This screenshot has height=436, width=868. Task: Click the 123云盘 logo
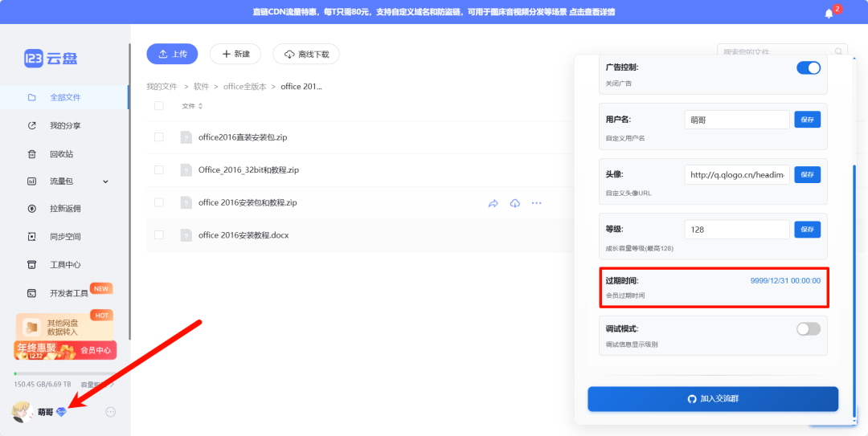point(51,59)
